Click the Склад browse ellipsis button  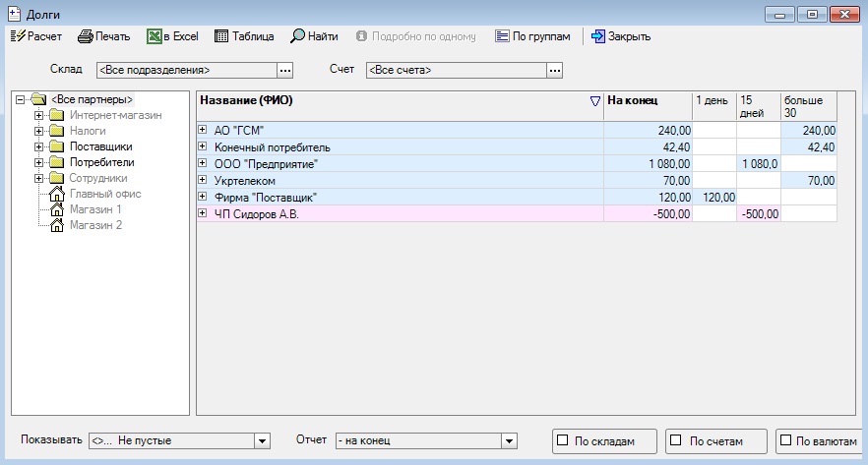click(285, 70)
